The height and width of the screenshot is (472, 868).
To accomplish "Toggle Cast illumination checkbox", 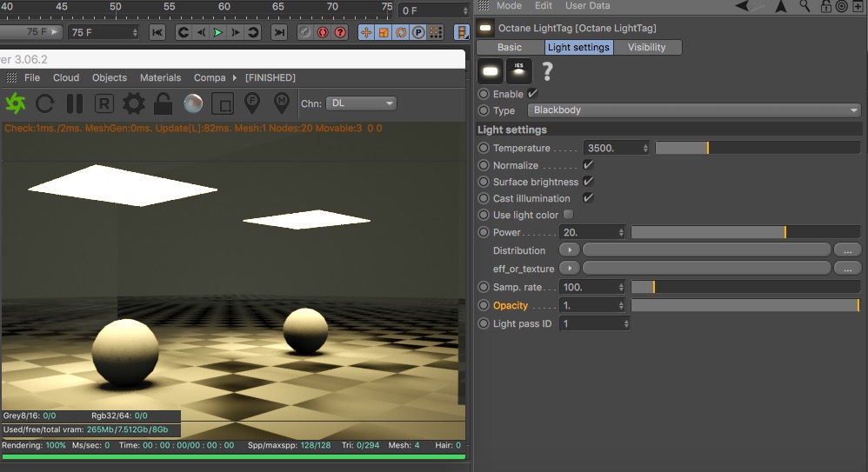I will pos(588,197).
